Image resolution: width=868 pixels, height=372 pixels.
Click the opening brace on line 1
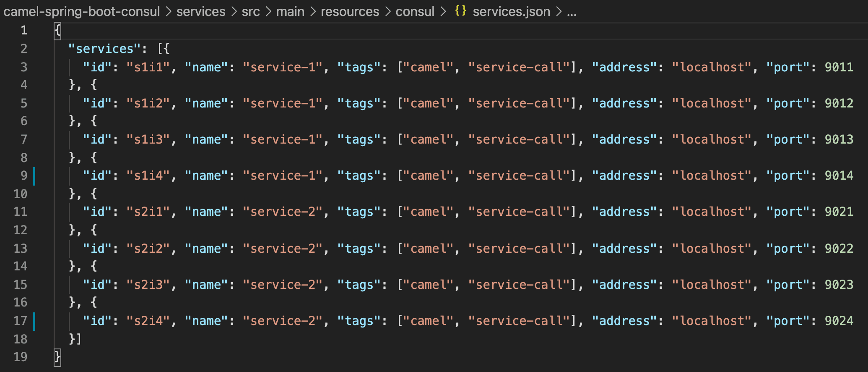57,30
